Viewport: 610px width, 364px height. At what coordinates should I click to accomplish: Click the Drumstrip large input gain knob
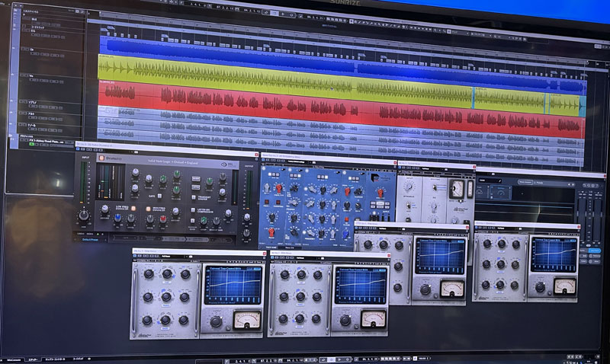coord(84,215)
